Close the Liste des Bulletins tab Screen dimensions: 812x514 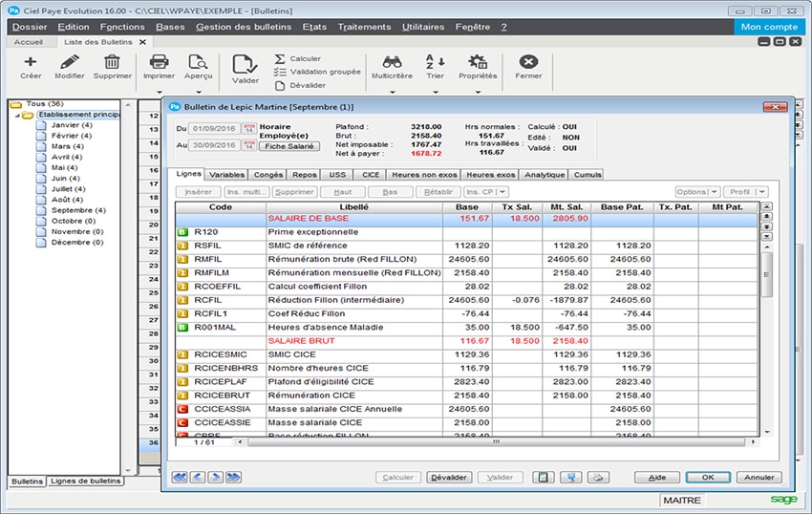(143, 42)
